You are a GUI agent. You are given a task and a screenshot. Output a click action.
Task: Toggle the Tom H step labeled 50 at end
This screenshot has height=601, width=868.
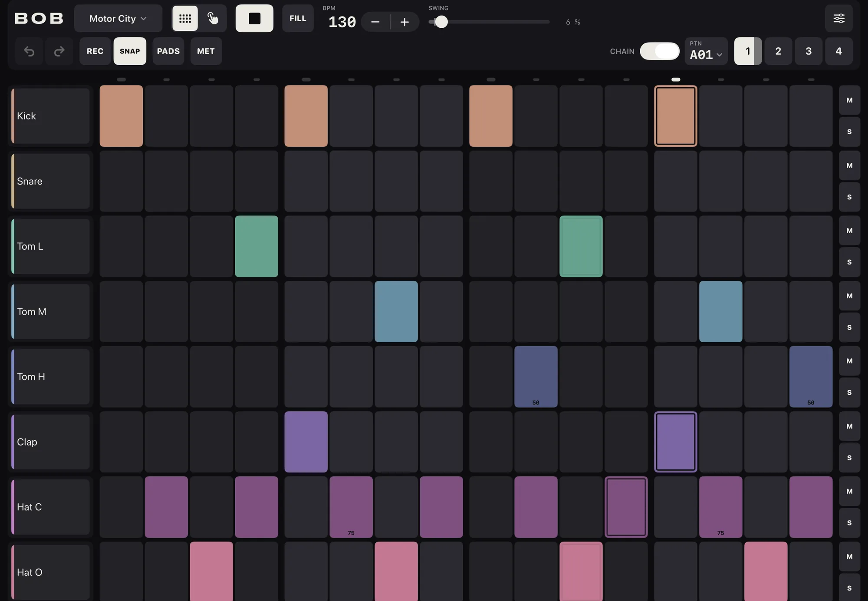[811, 376]
